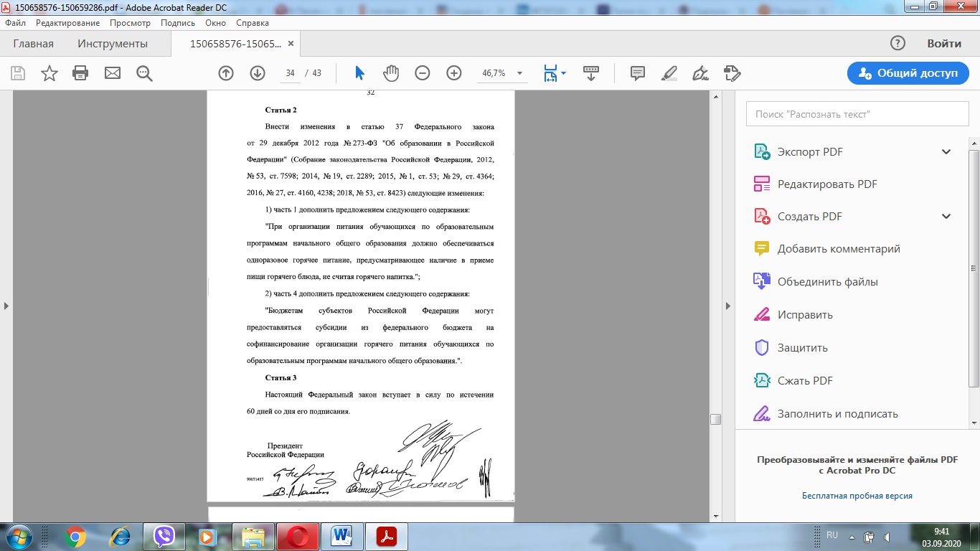980x551 pixels.
Task: Click the document vertical scrollbar thumb
Action: click(x=715, y=420)
